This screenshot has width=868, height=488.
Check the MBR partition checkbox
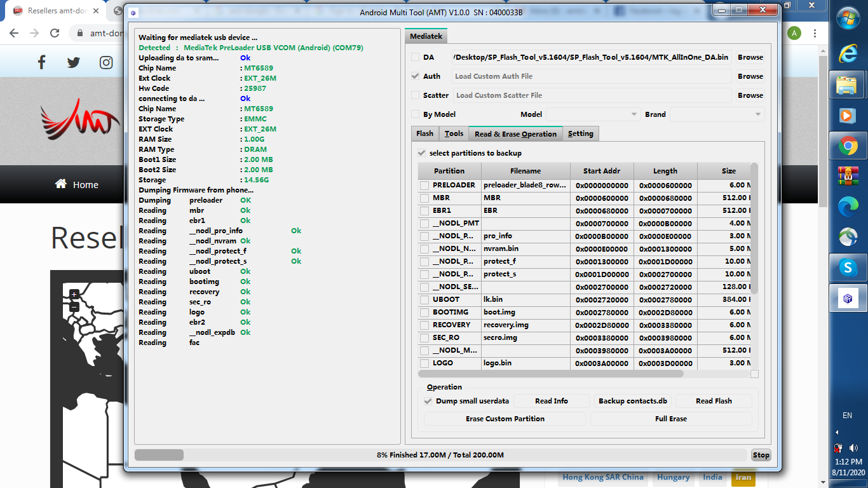coord(424,198)
